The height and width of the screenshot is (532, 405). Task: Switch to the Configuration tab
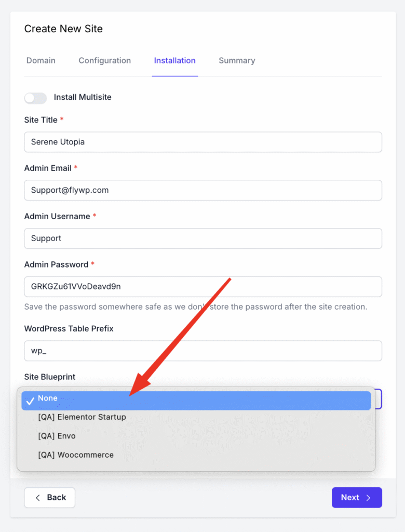pyautogui.click(x=105, y=61)
